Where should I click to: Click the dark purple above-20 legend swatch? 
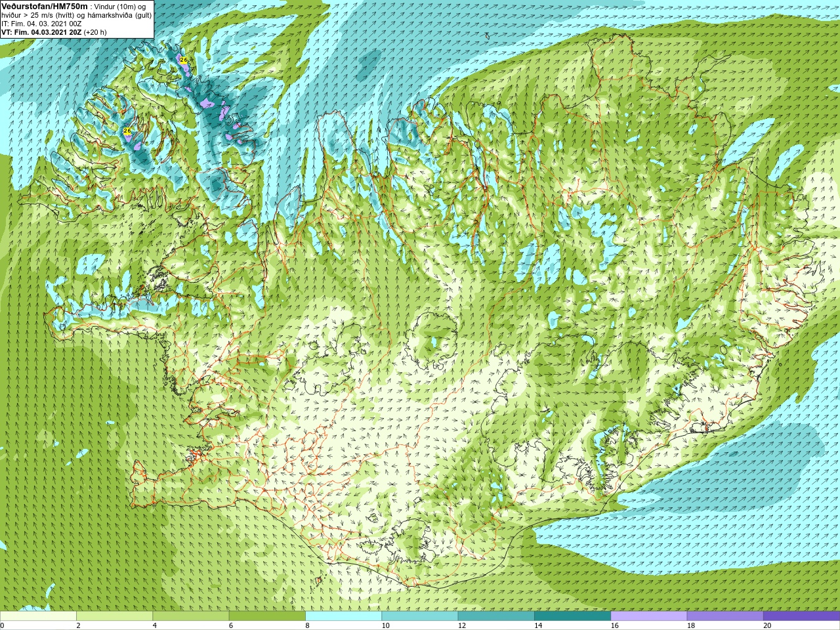coord(801,616)
